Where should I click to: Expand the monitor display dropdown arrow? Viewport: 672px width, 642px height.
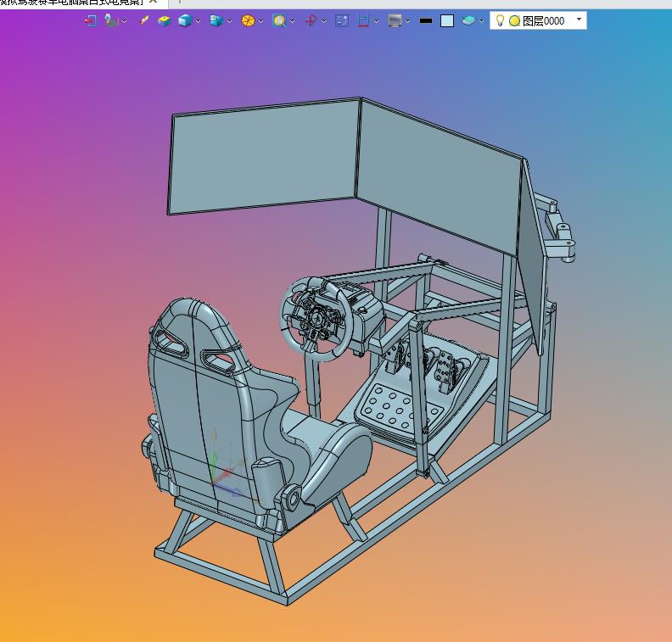click(407, 21)
